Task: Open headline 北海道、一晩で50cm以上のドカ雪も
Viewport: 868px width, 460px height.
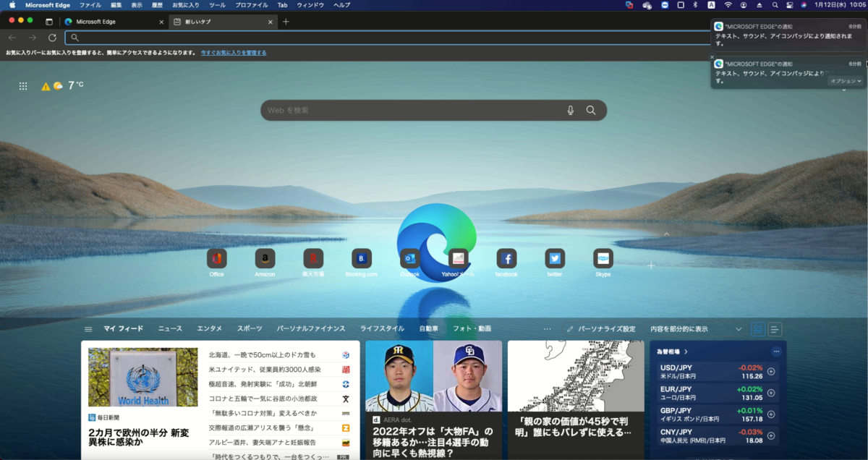Action: coord(262,355)
